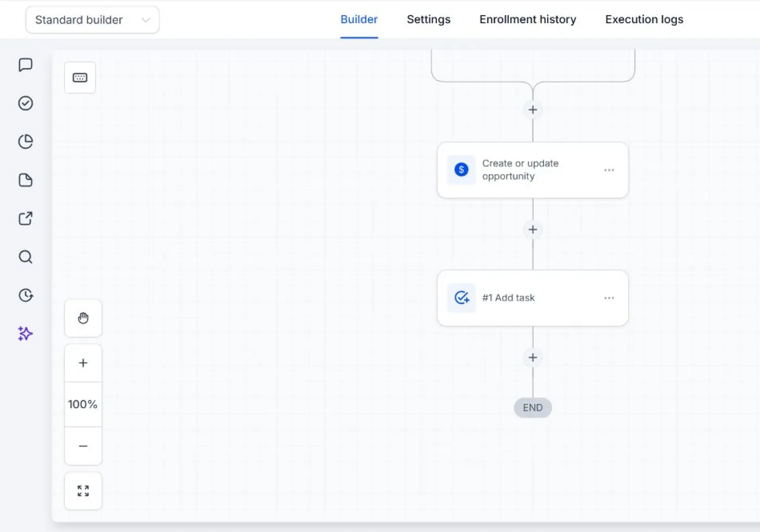Open the Standard builder dropdown

coord(92,20)
